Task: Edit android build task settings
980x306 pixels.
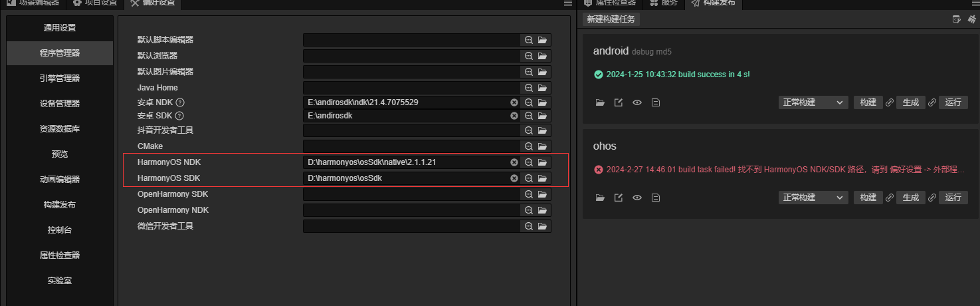Action: [x=619, y=102]
